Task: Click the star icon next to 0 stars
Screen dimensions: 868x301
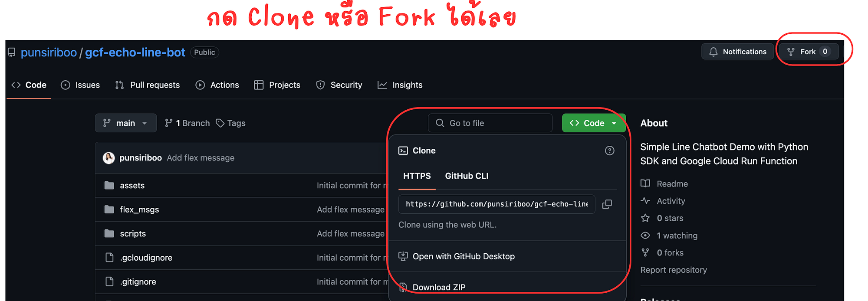Action: point(645,218)
